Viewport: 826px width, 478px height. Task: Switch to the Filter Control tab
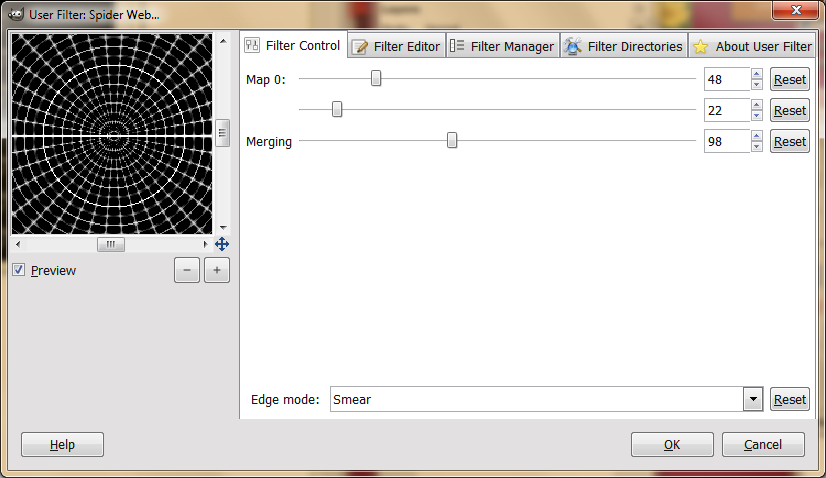294,45
